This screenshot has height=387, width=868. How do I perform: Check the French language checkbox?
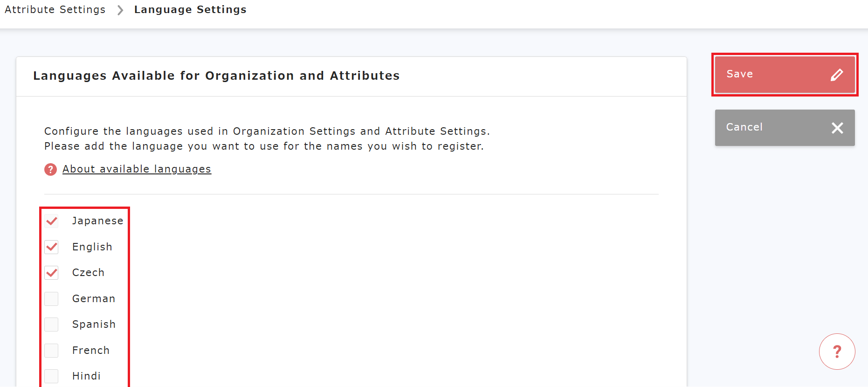point(52,351)
